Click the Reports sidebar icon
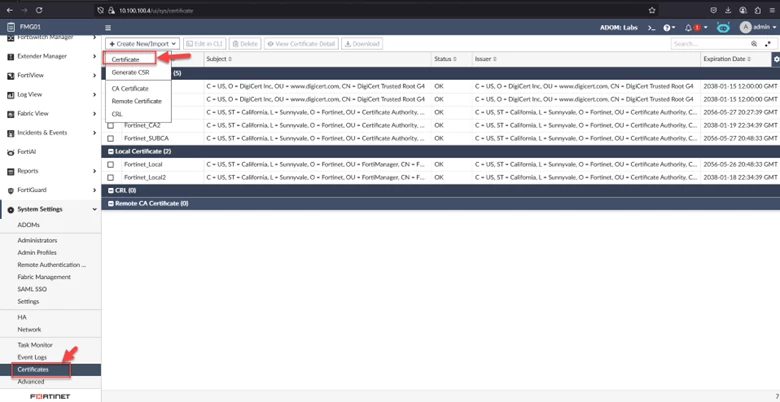Image resolution: width=780 pixels, height=402 pixels. click(10, 172)
